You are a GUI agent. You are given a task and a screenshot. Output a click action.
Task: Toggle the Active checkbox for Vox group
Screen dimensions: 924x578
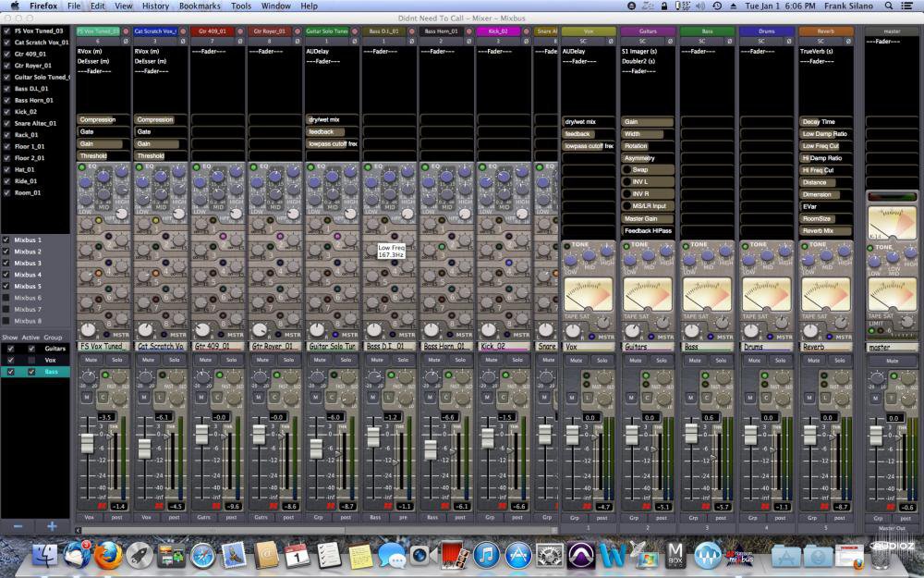click(30, 360)
